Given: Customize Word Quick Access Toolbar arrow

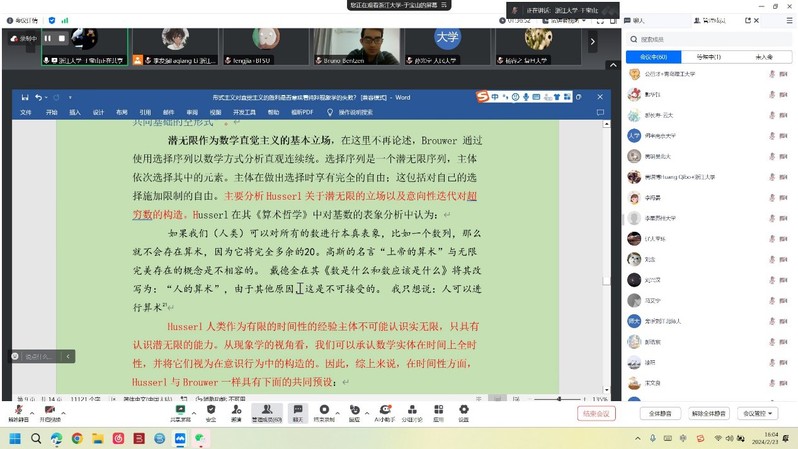Looking at the screenshot, I should point(70,97).
